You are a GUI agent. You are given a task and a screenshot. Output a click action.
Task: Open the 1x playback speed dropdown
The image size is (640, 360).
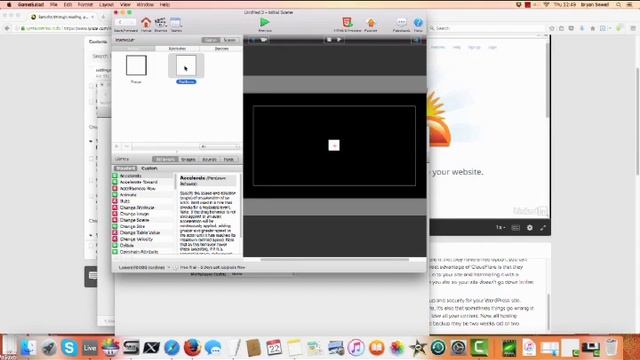(500, 228)
